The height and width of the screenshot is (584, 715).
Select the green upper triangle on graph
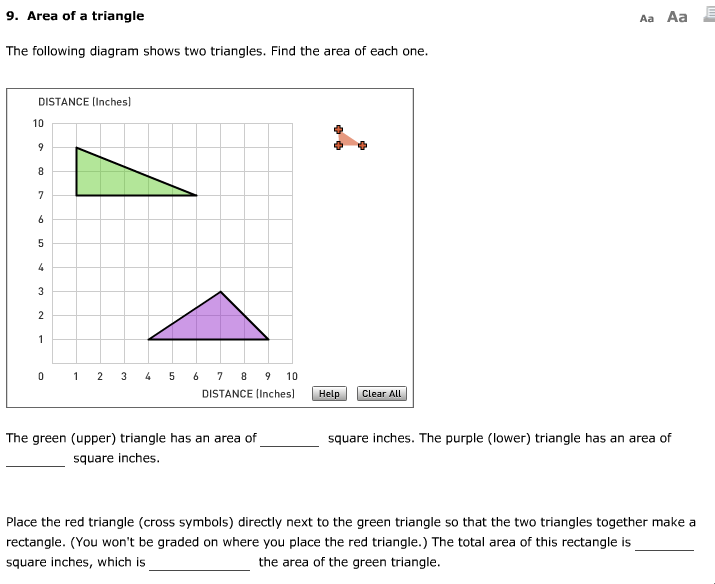coord(110,178)
